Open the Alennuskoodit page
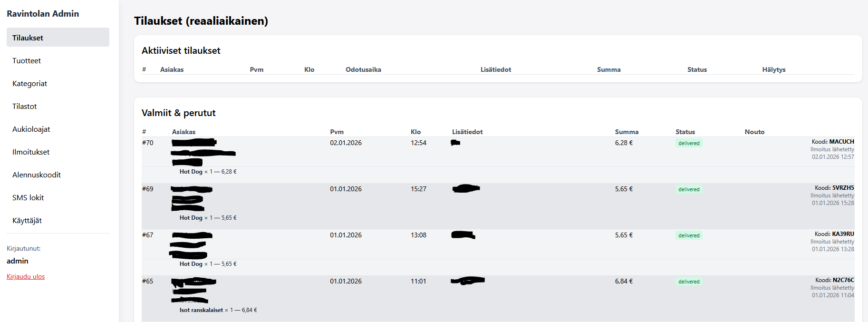Viewport: 868px width, 322px height. (37, 175)
